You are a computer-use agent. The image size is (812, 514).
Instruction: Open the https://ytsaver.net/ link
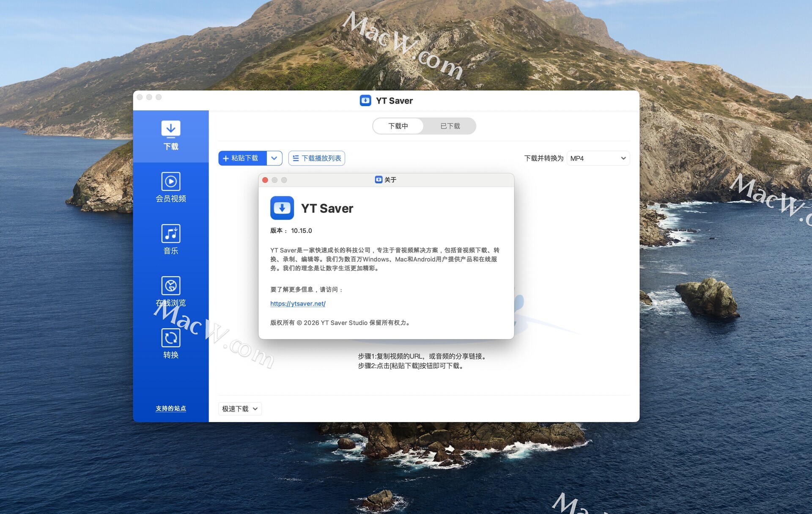298,304
